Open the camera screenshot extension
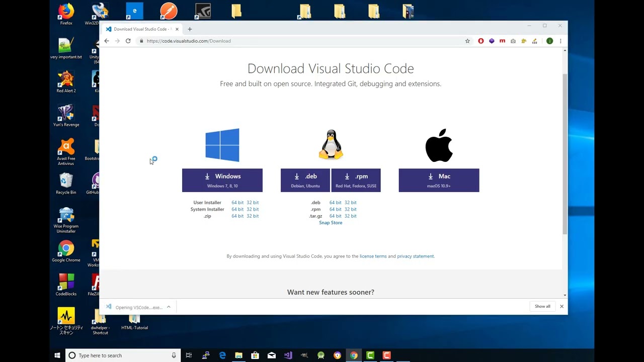644x362 pixels. click(513, 41)
